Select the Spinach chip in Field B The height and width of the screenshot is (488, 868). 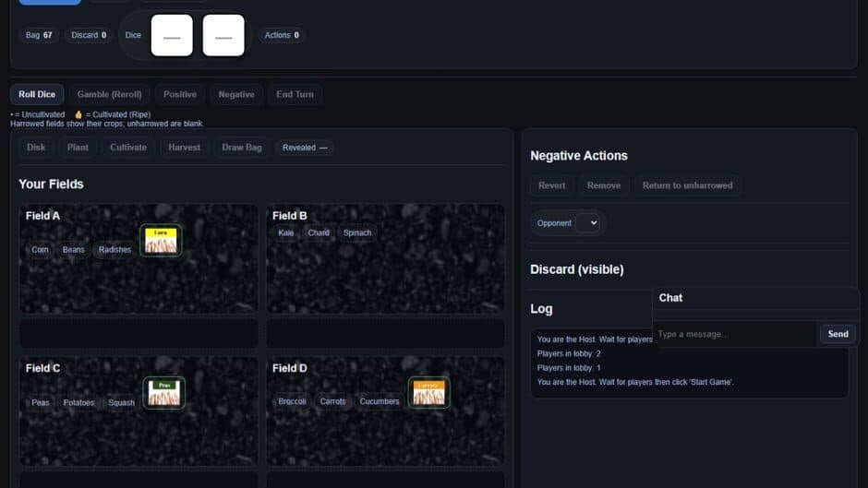(x=357, y=233)
